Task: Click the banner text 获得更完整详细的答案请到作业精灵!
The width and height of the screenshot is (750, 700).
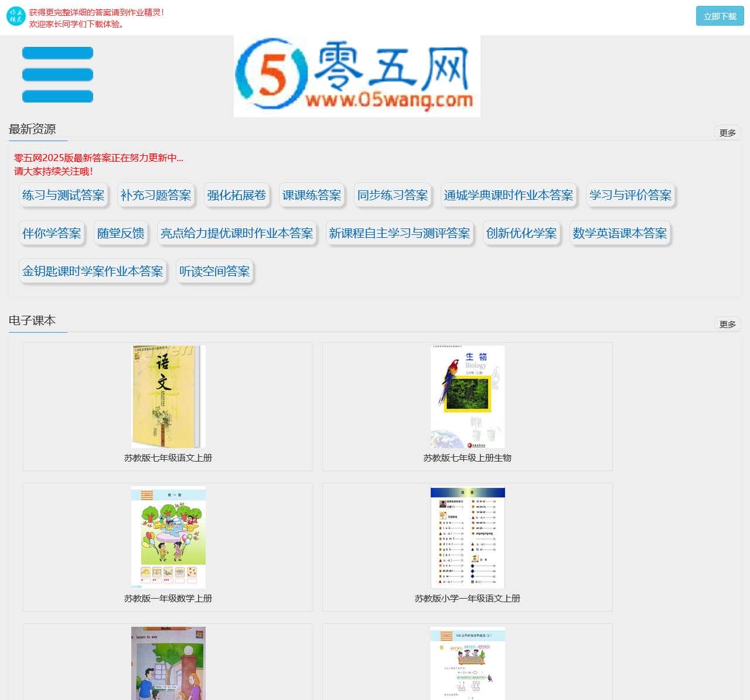Action: tap(97, 12)
